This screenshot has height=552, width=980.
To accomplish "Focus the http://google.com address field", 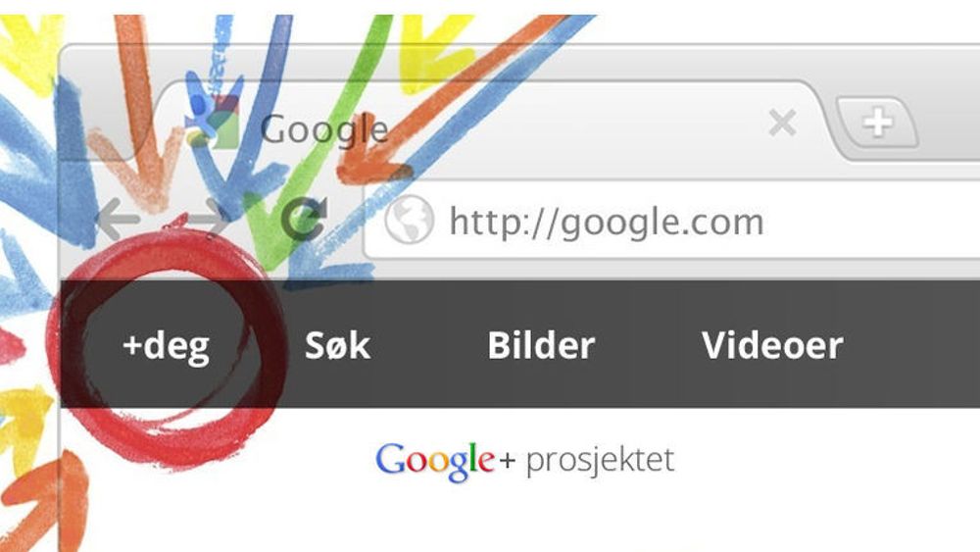I will click(671, 220).
